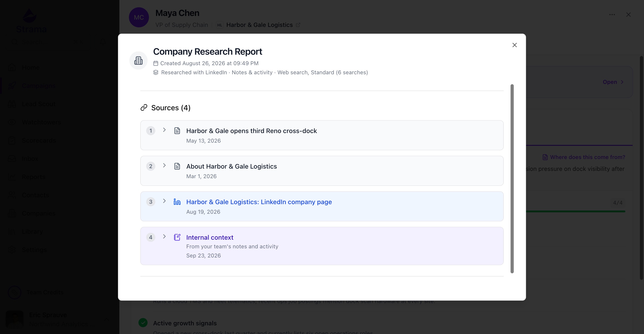This screenshot has width=644, height=334.
Task: Expand source 3 LinkedIn company page
Action: (x=164, y=201)
